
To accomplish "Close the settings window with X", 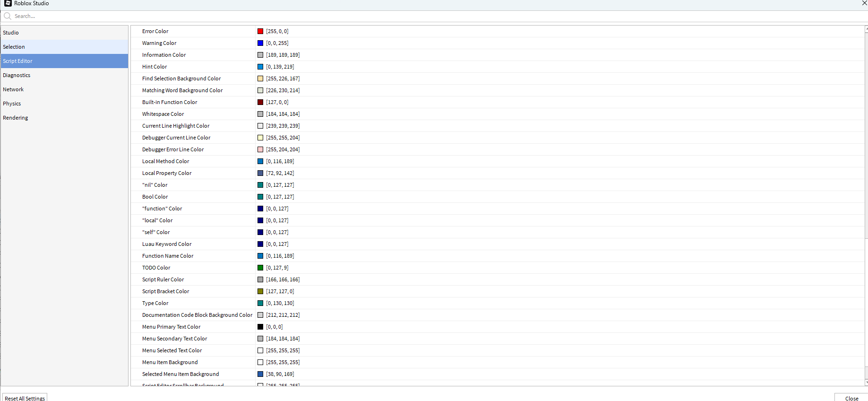I will tap(864, 3).
